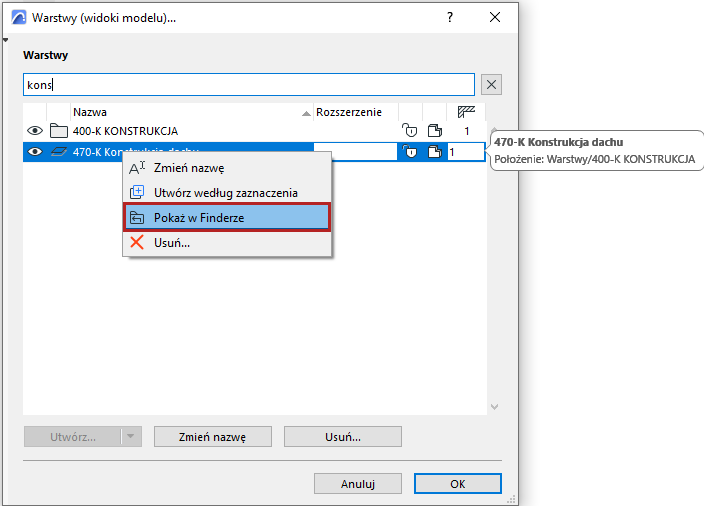The height and width of the screenshot is (506, 704).
Task: Click in the layer search input field
Action: [248, 85]
